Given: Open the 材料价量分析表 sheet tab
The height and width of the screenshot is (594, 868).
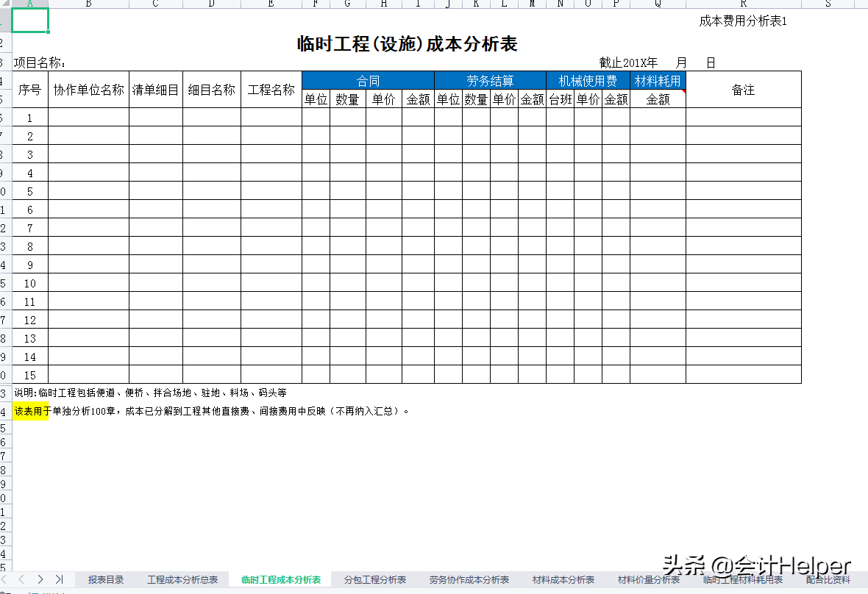Looking at the screenshot, I should tap(647, 579).
